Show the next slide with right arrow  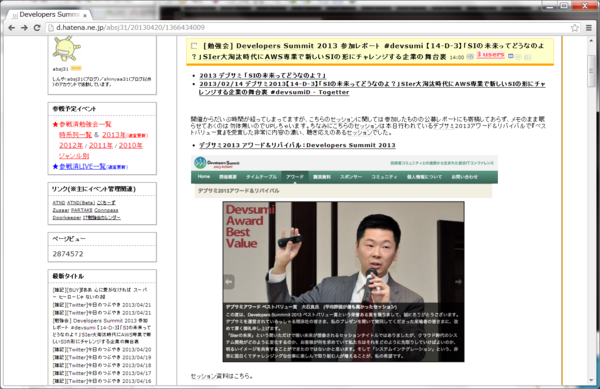[458, 282]
